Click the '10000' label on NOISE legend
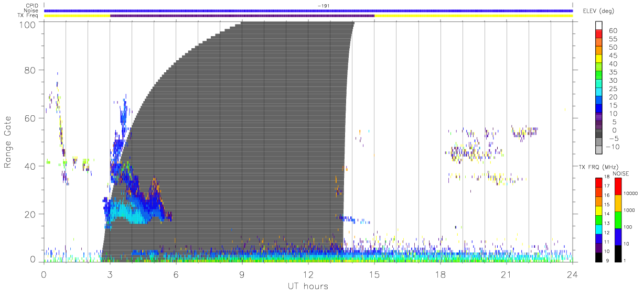 pyautogui.click(x=631, y=193)
